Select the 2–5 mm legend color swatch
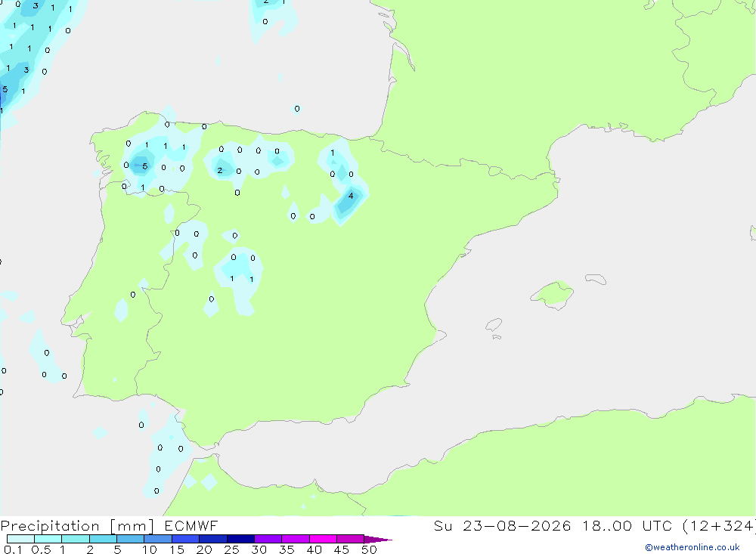 point(103,539)
